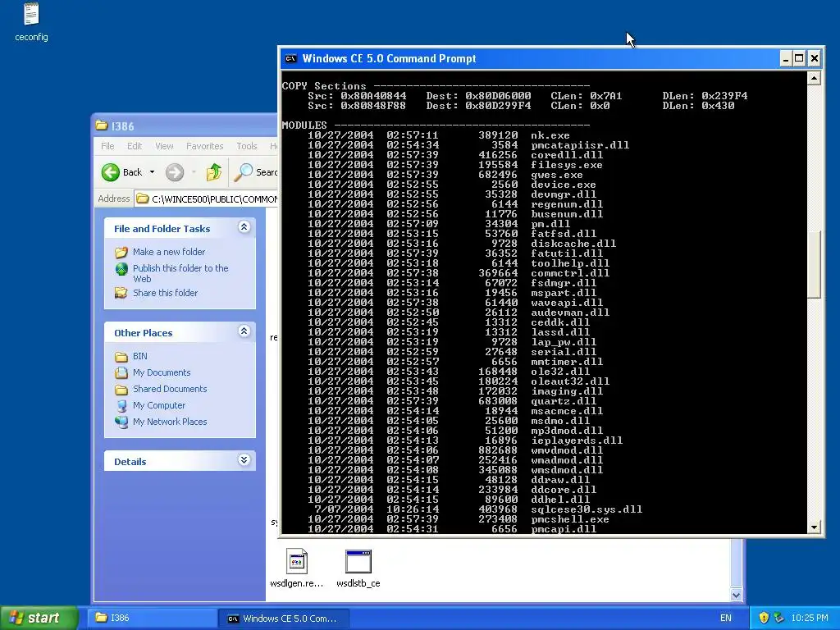Open the Back history dropdown arrow
The image size is (840, 630).
(x=152, y=172)
